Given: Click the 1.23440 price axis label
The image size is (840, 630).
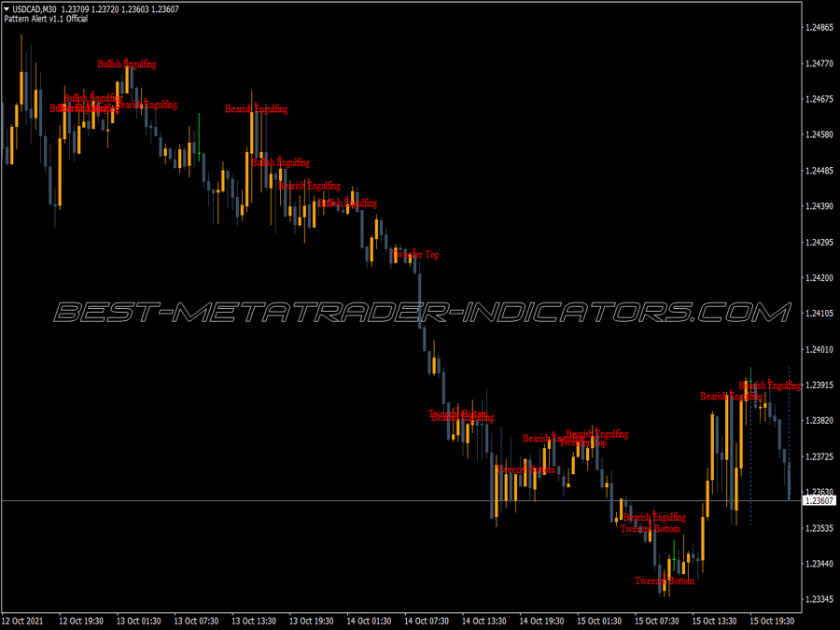Looking at the screenshot, I should tap(819, 564).
